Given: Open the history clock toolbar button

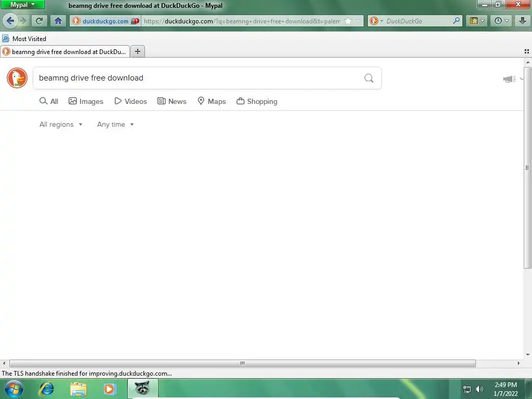Looking at the screenshot, I should [501, 21].
